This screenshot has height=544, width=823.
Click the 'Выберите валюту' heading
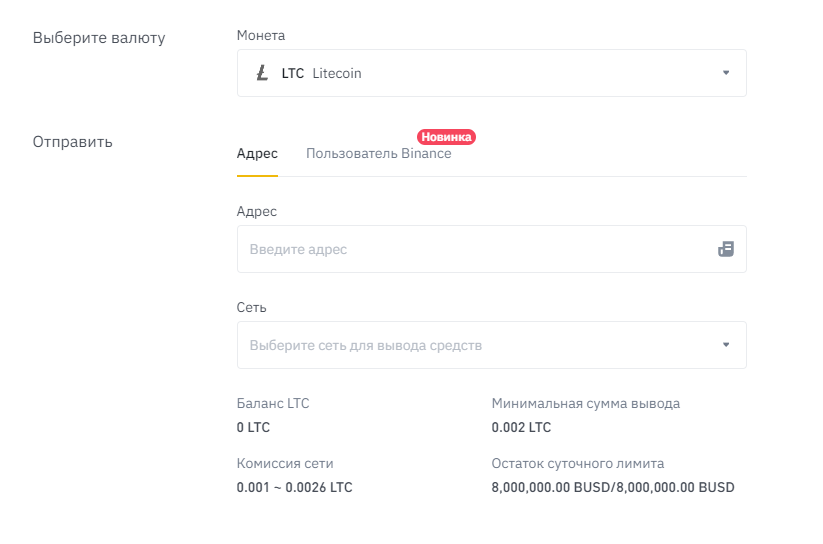99,38
